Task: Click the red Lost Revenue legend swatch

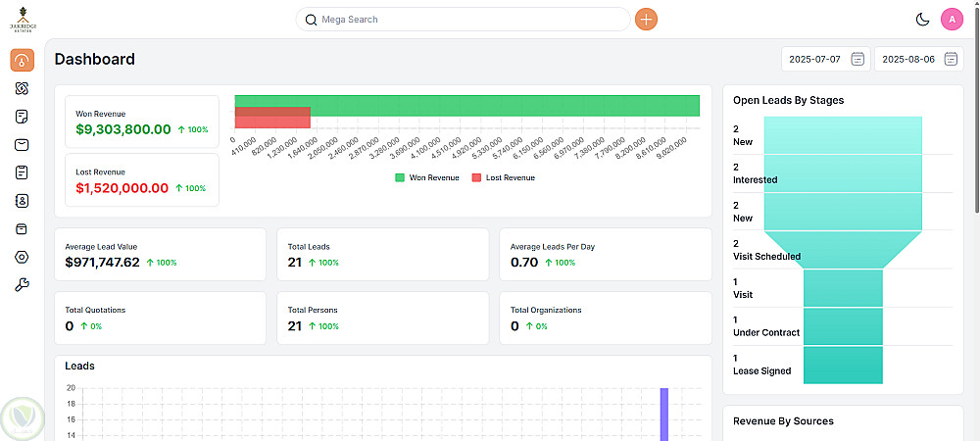Action: [x=476, y=178]
